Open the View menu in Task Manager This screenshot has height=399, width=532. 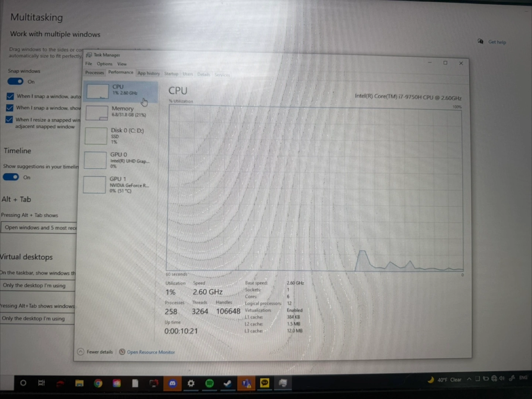(122, 64)
